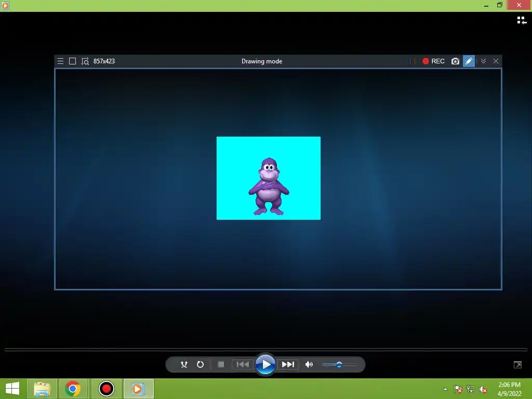Open Action Center flag icon
The image size is (532, 399).
point(458,389)
